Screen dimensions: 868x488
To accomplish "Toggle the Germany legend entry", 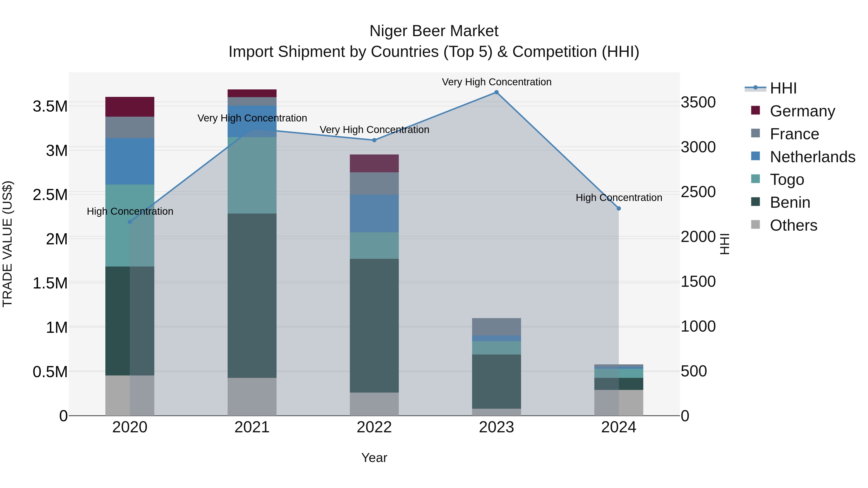I will 793,111.
